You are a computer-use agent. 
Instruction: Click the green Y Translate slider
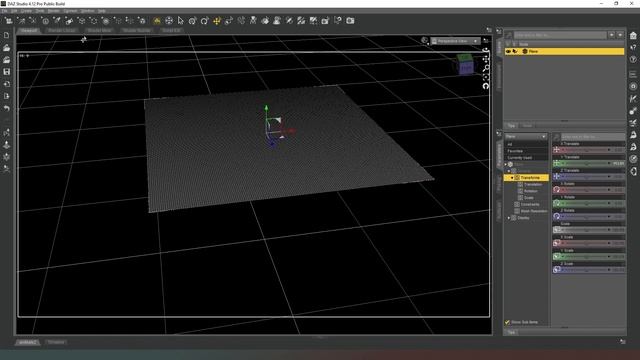tap(589, 163)
